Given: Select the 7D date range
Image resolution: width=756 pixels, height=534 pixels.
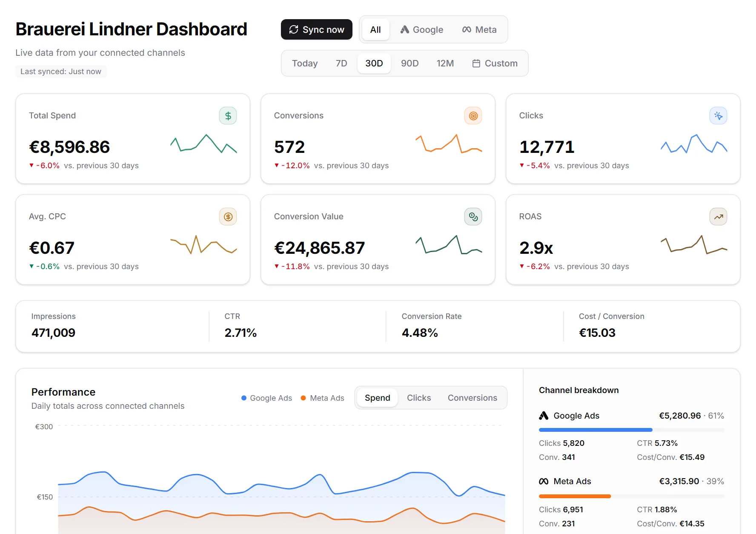Looking at the screenshot, I should 341,63.
